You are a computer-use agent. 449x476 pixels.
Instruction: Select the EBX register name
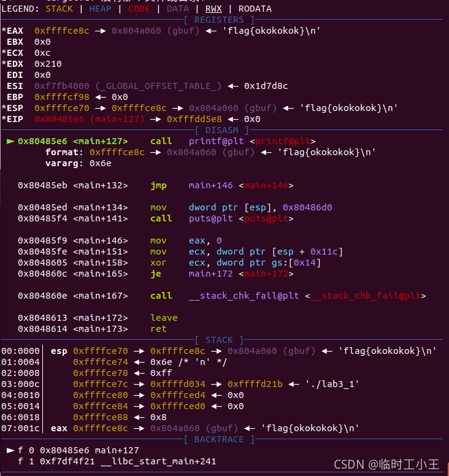pyautogui.click(x=15, y=42)
